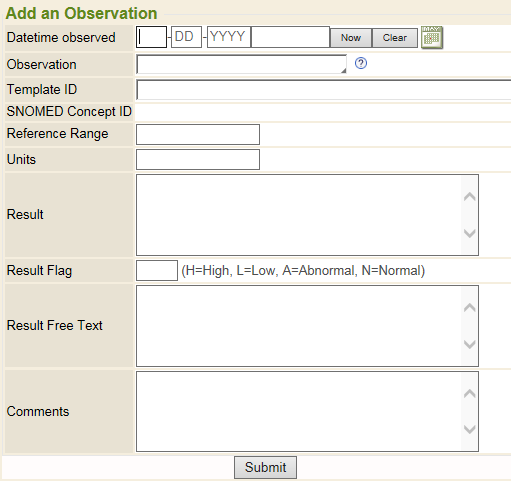511x481 pixels.
Task: Click inside the Result Free Text area
Action: point(299,326)
